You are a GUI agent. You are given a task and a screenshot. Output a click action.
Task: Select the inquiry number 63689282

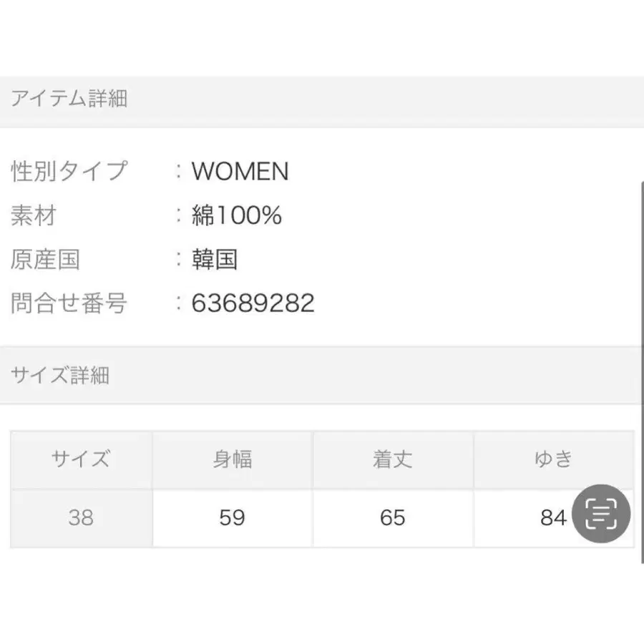tap(253, 303)
